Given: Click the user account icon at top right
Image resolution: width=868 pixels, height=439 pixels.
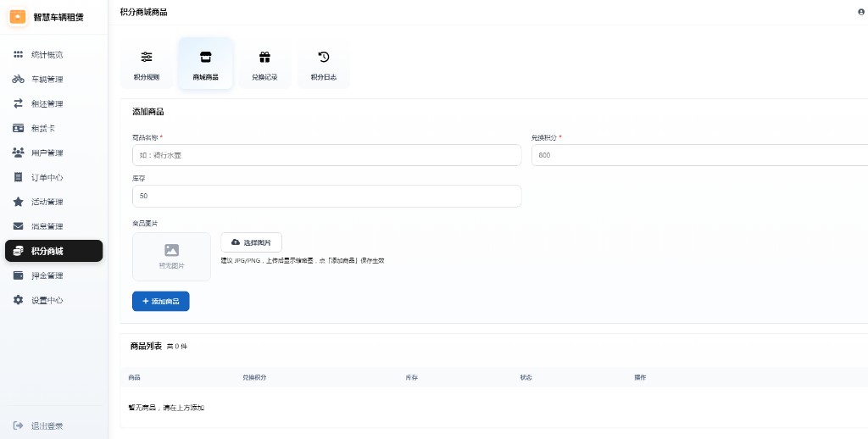Looking at the screenshot, I should pos(861,12).
